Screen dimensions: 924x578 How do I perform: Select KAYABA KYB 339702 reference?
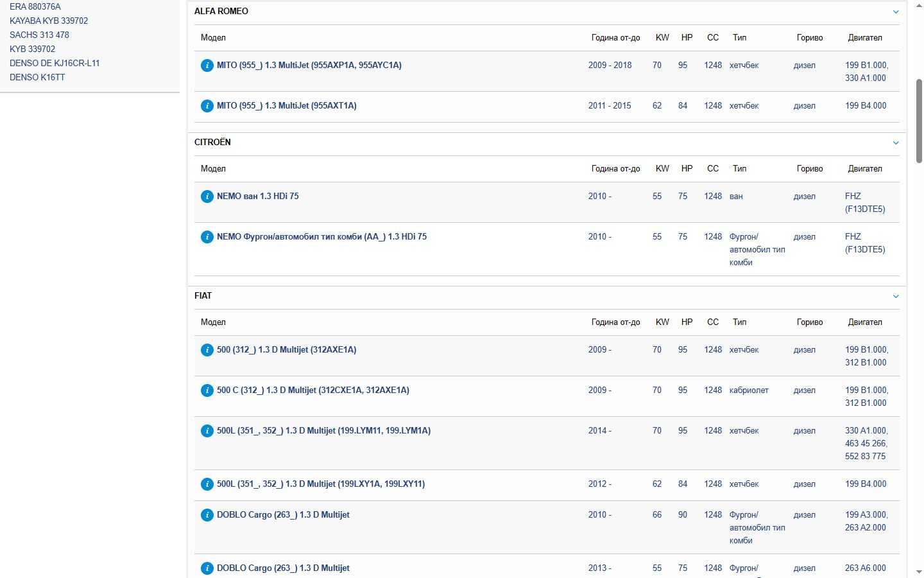click(x=49, y=21)
